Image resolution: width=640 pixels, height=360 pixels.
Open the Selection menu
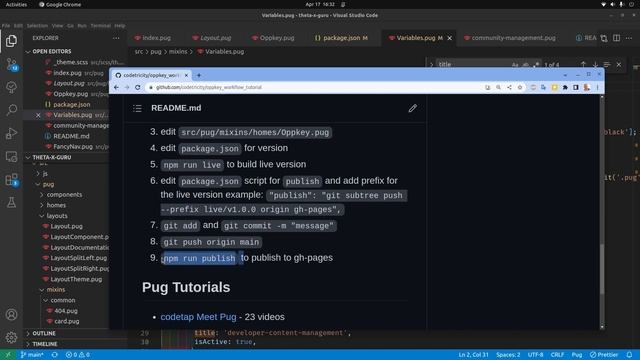(37, 26)
